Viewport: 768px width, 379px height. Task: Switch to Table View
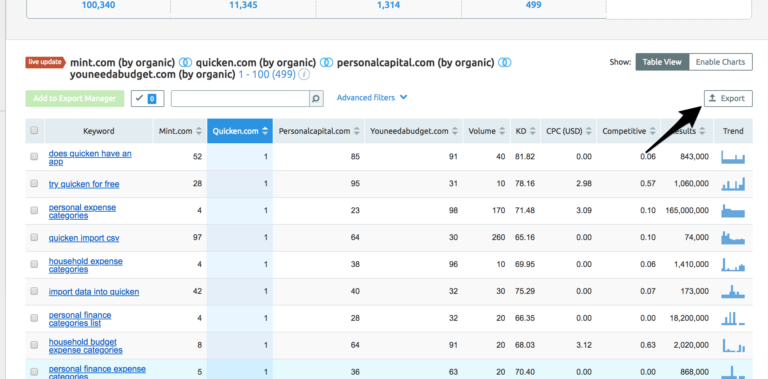pyautogui.click(x=662, y=62)
